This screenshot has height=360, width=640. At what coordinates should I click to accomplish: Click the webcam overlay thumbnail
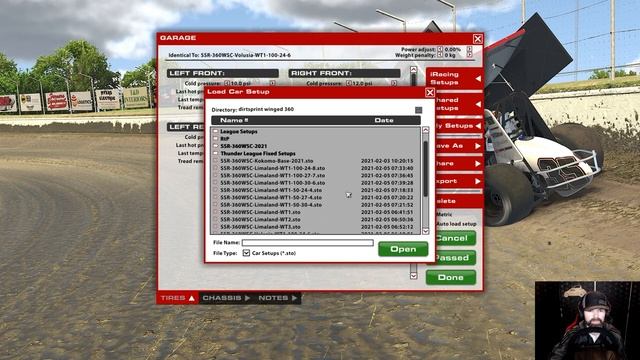587,320
